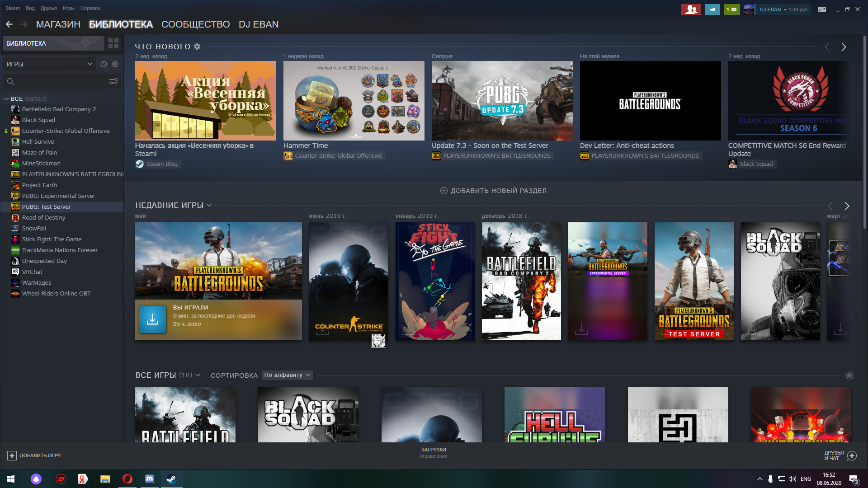Open the Steam menu
The height and width of the screenshot is (488, 868).
pos(13,8)
